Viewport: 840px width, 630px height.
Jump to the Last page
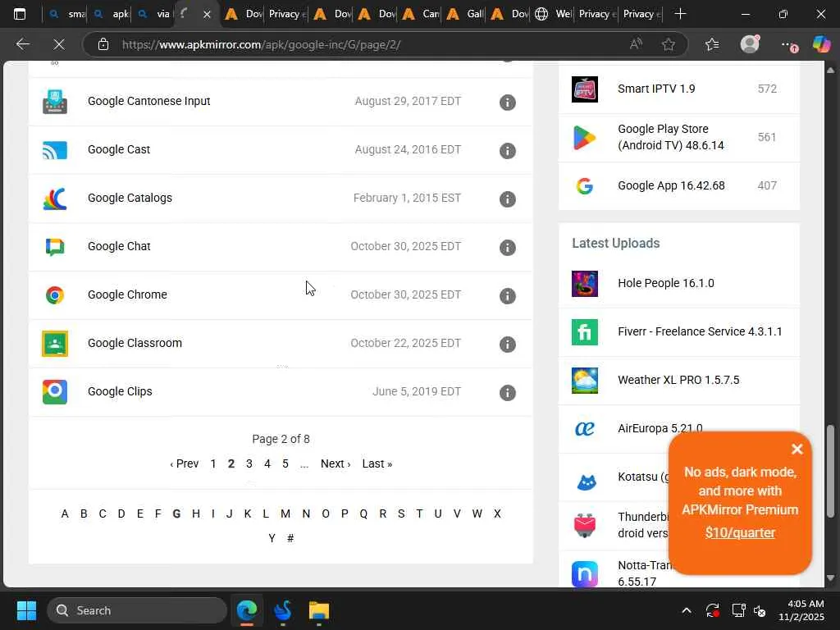[x=377, y=463]
